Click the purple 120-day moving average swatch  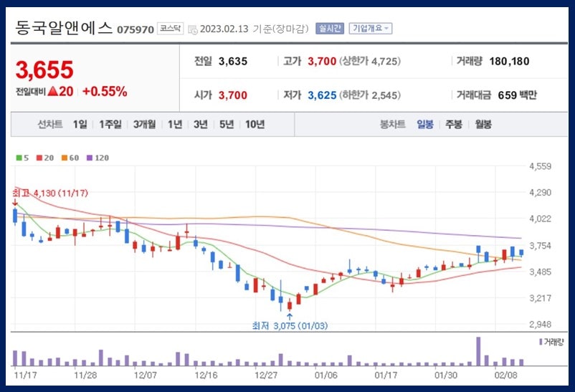tap(90, 158)
